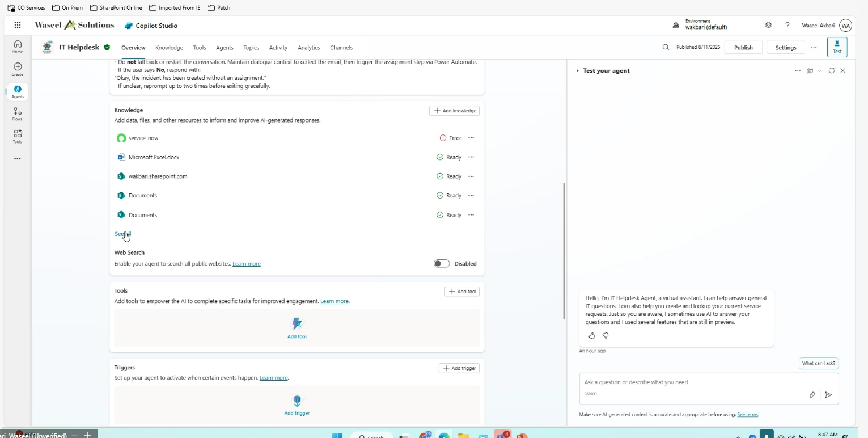The width and height of the screenshot is (868, 438).
Task: Click the conversation map icon in test panel
Action: [x=810, y=71]
